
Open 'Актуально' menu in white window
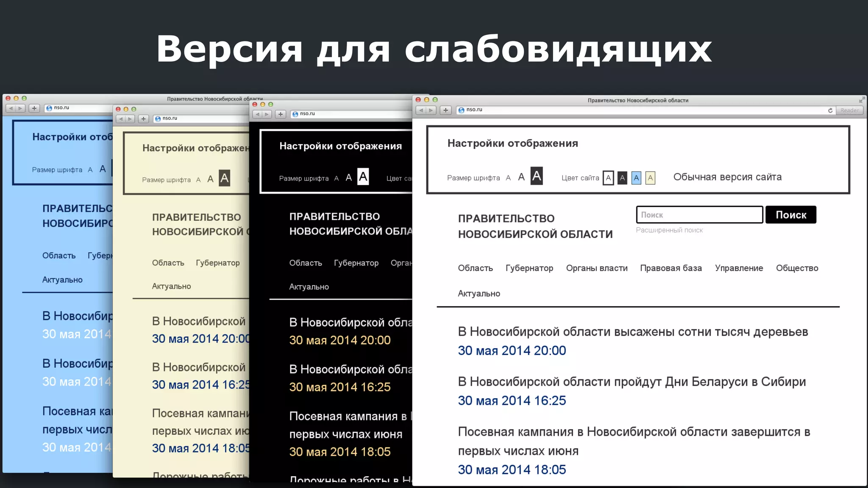pos(479,294)
